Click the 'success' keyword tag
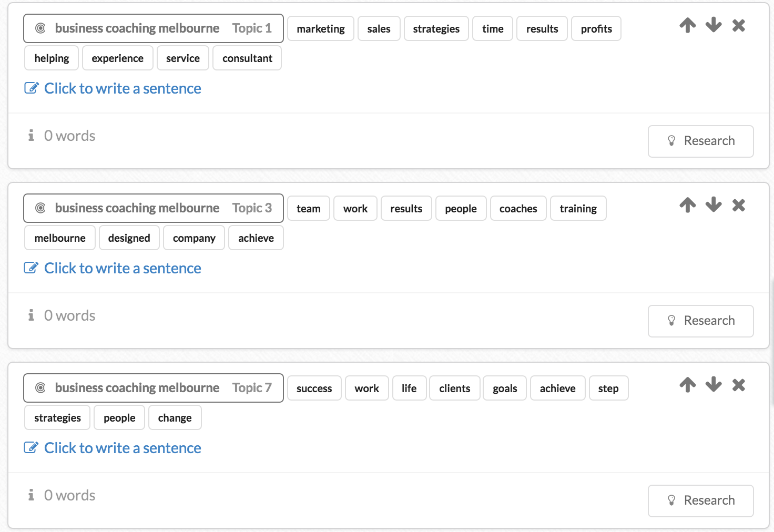Screen dimensions: 774x532 pos(314,388)
